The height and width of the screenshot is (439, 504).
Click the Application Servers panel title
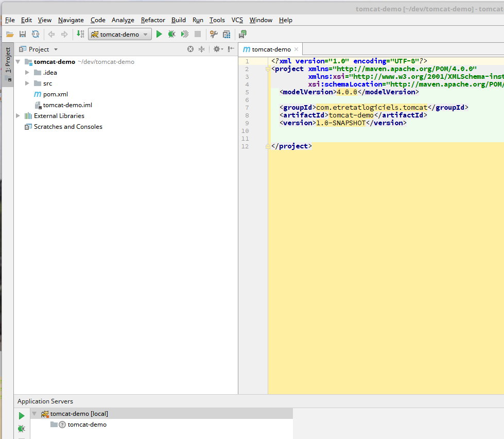(45, 401)
